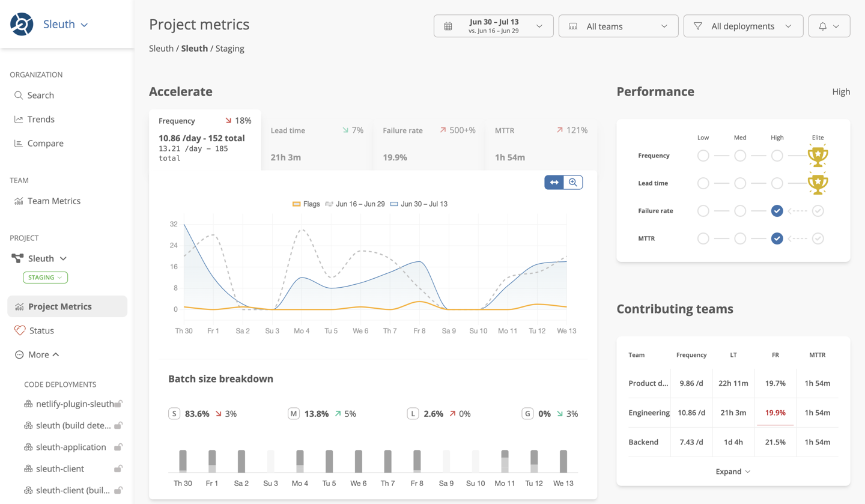Click the funnel filter icon
This screenshot has height=504, width=865.
click(x=698, y=26)
